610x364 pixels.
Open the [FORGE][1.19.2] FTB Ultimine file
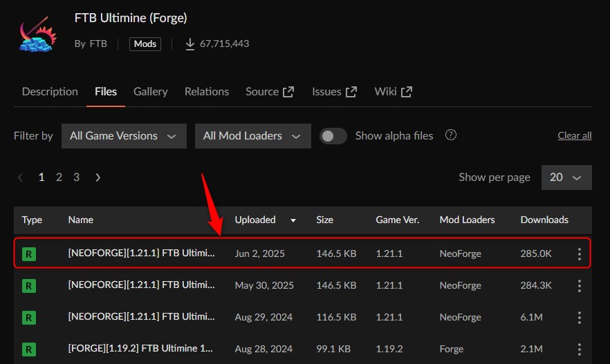click(140, 349)
